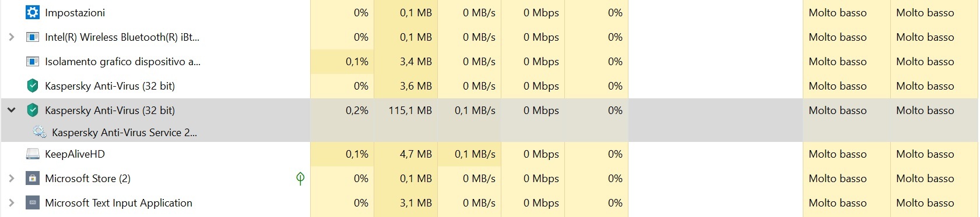This screenshot has width=980, height=217.
Task: Click the expanded Kaspersky Anti-Virus shield icon
Action: (33, 110)
